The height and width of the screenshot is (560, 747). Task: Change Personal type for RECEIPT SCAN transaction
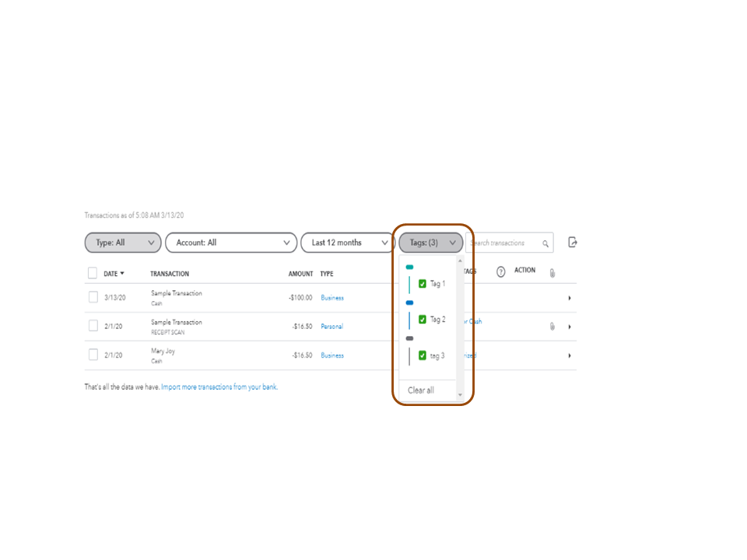pos(331,326)
